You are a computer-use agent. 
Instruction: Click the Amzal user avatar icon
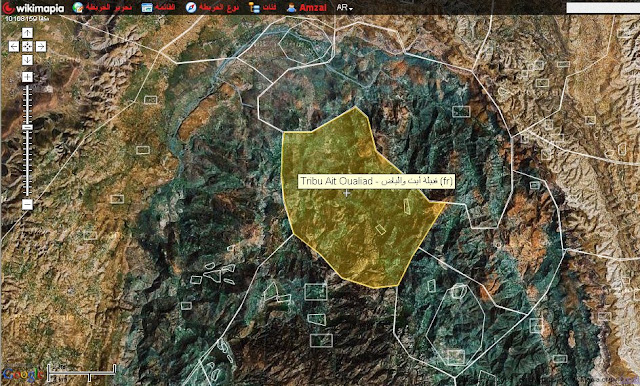point(291,8)
